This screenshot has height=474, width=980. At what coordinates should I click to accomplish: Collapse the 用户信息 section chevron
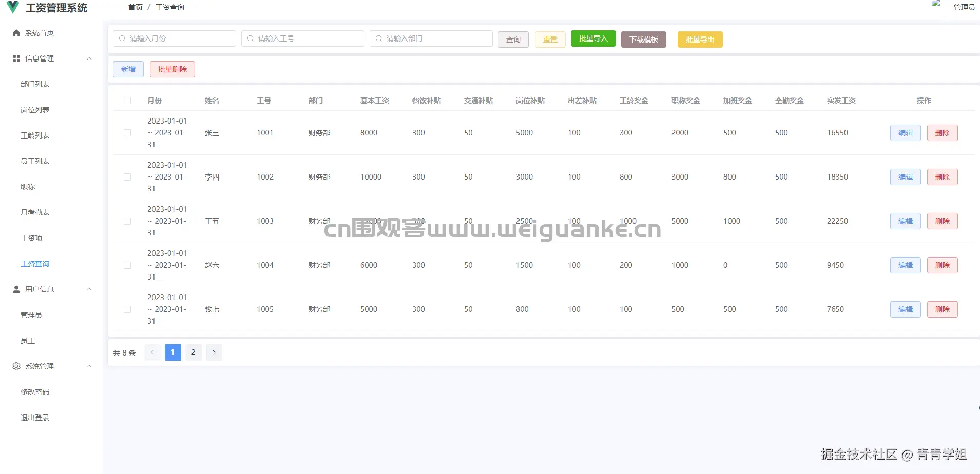[89, 289]
